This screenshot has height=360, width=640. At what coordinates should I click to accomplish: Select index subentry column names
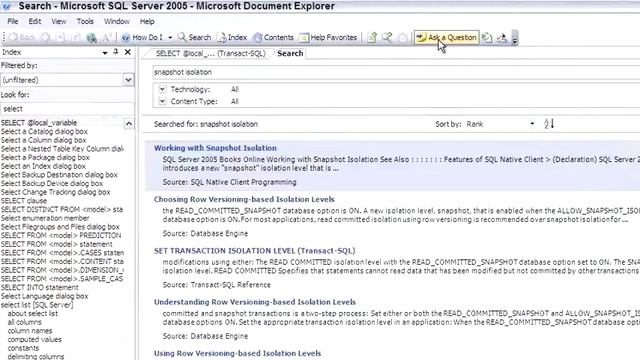(30, 331)
